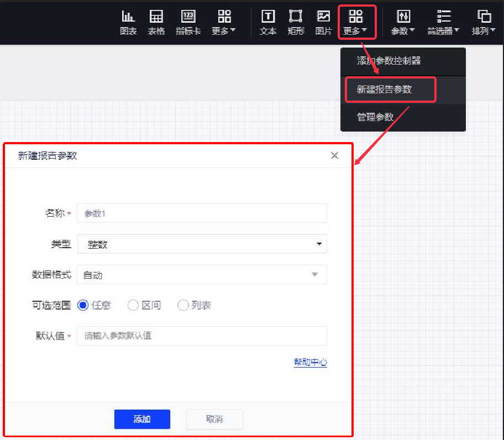Select the 任意 range radio option
This screenshot has width=504, height=440.
tap(83, 305)
